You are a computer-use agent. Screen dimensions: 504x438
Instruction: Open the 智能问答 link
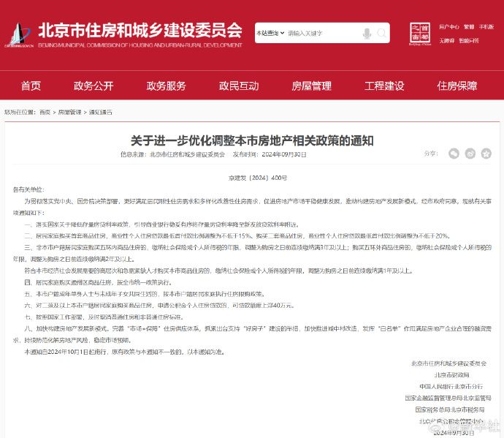pyautogui.click(x=469, y=40)
